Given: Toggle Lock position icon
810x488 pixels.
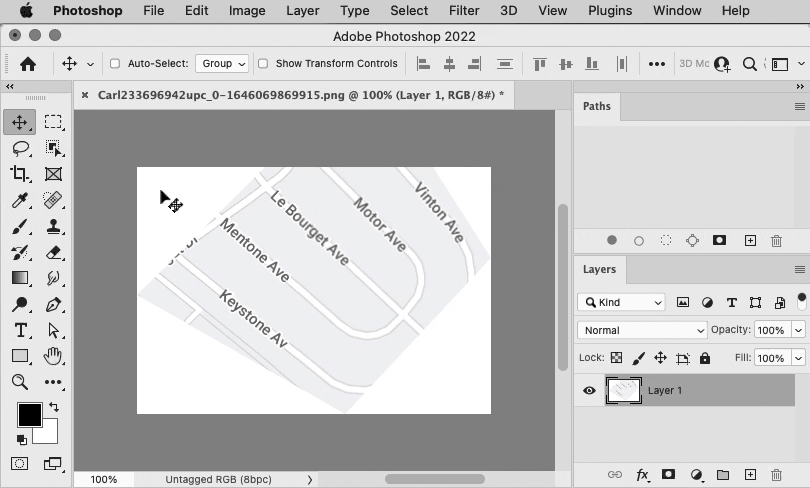Looking at the screenshot, I should [661, 358].
